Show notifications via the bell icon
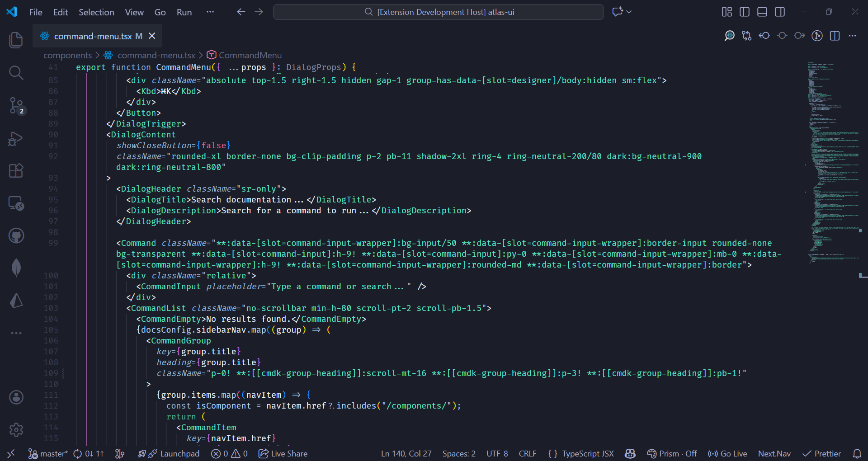 (857, 453)
